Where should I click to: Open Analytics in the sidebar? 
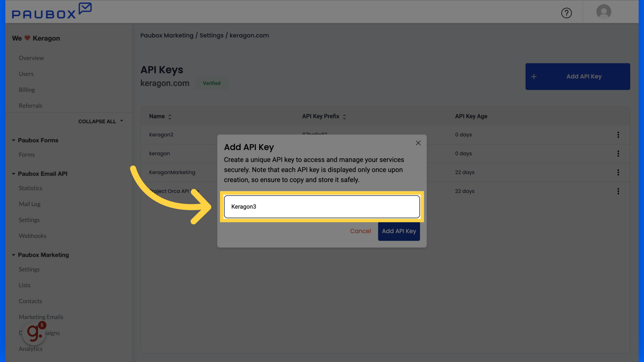coord(31,349)
